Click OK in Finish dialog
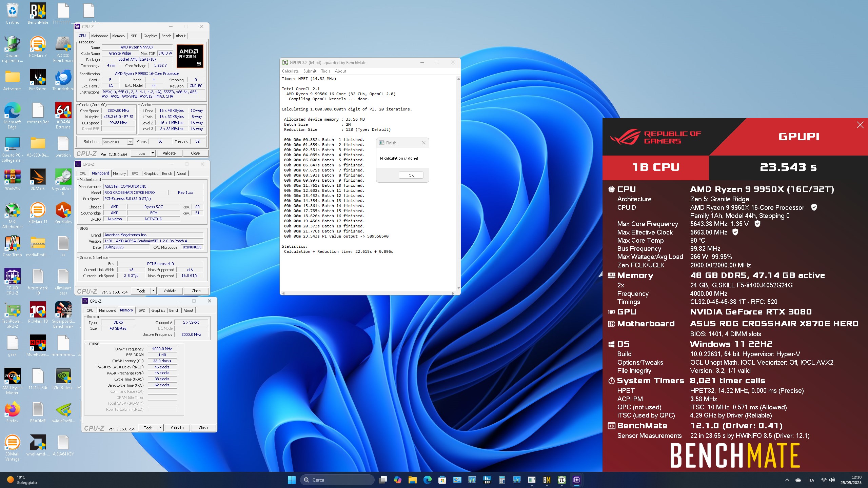 411,175
